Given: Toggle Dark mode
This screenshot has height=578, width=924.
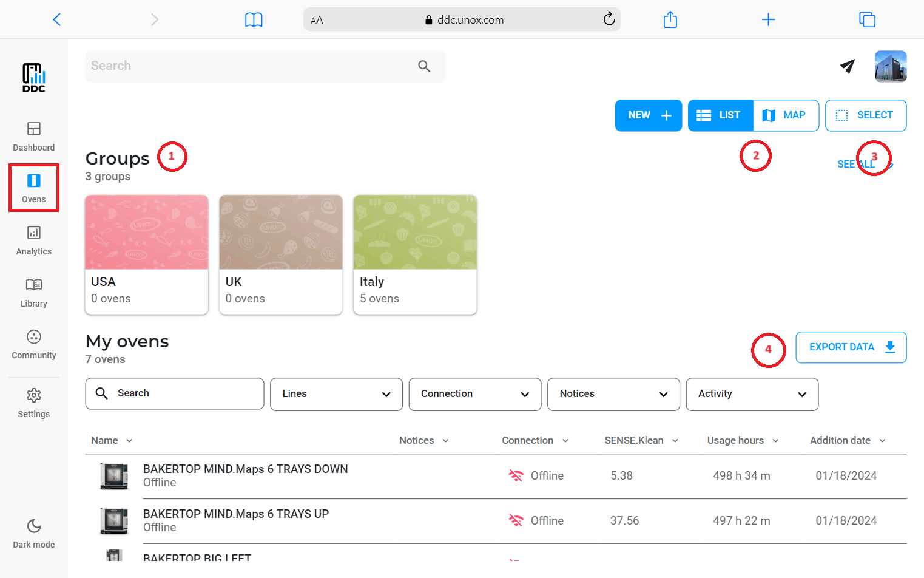Looking at the screenshot, I should (x=34, y=533).
